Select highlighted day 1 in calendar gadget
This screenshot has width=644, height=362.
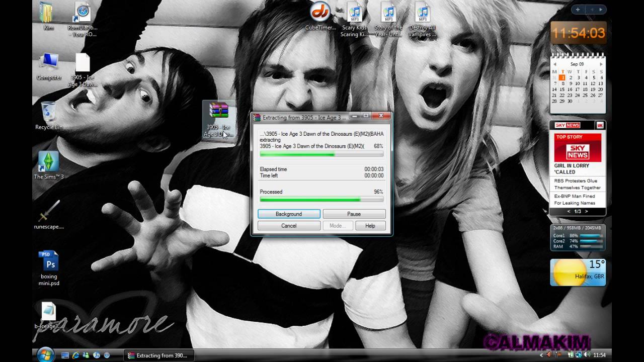tap(562, 77)
